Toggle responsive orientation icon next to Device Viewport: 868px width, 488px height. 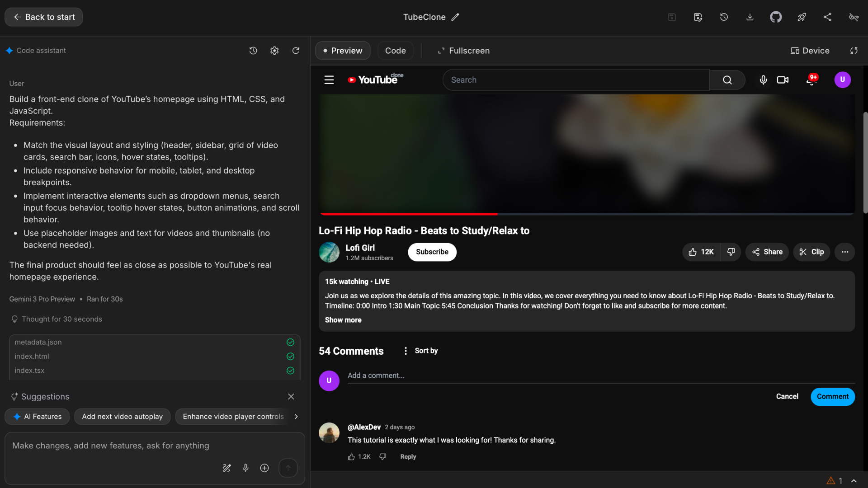click(854, 51)
